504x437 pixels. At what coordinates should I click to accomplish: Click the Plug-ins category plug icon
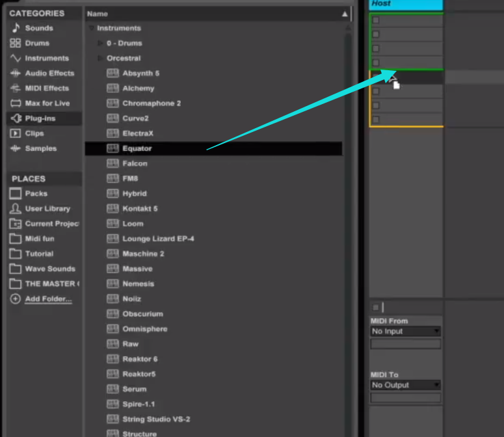pos(16,118)
